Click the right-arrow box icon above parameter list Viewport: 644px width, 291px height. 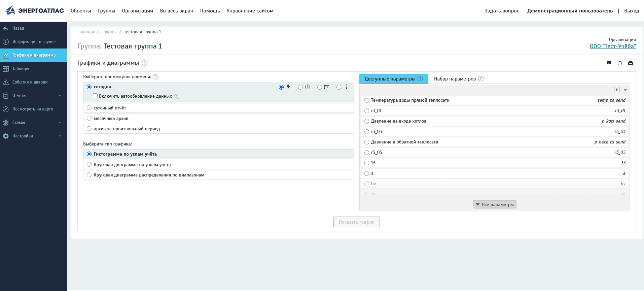[x=617, y=90]
